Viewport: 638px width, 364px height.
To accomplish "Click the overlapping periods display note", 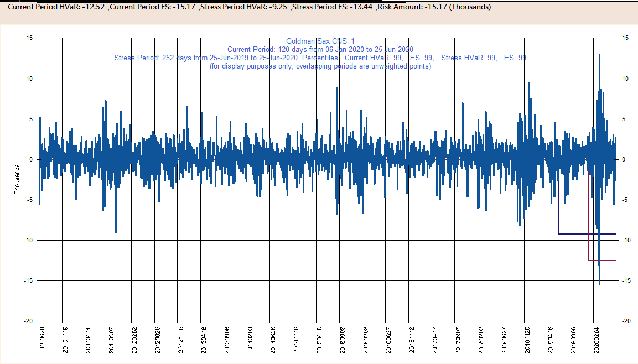I will click(320, 66).
